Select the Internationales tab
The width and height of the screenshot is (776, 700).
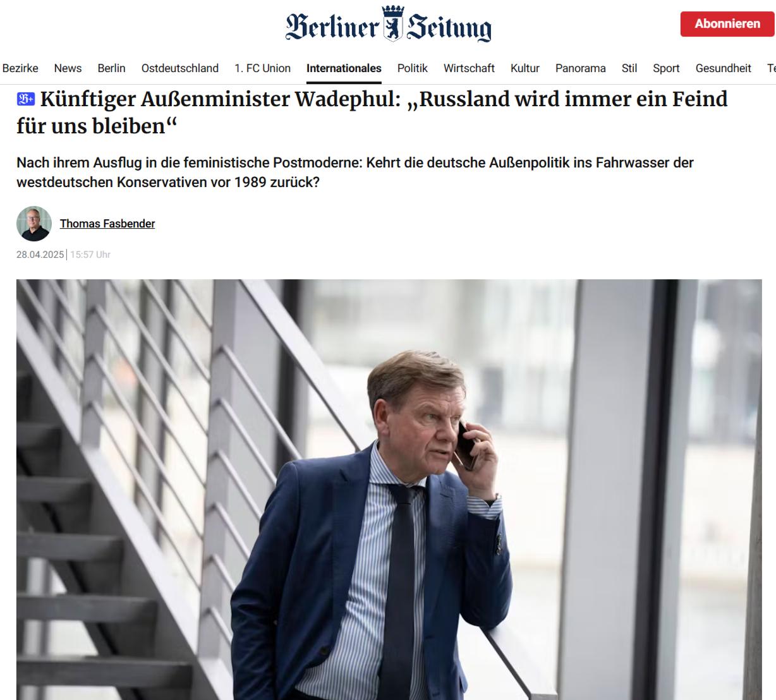344,68
